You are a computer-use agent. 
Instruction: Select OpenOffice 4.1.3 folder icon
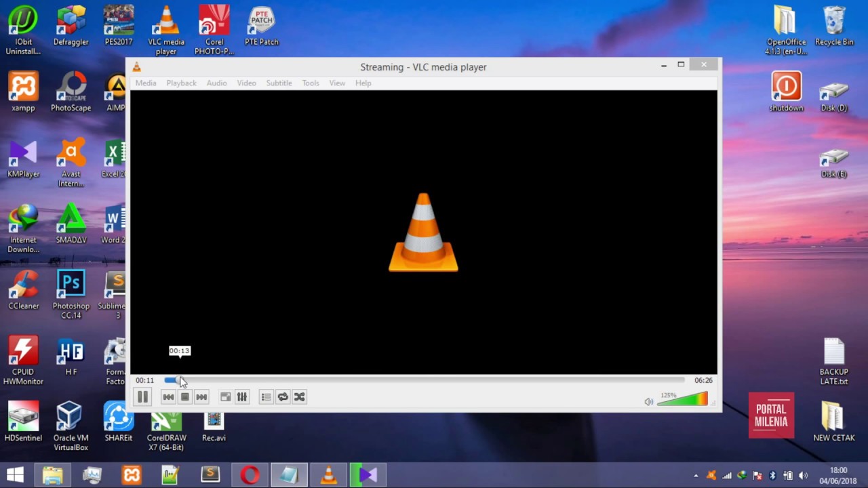click(786, 30)
